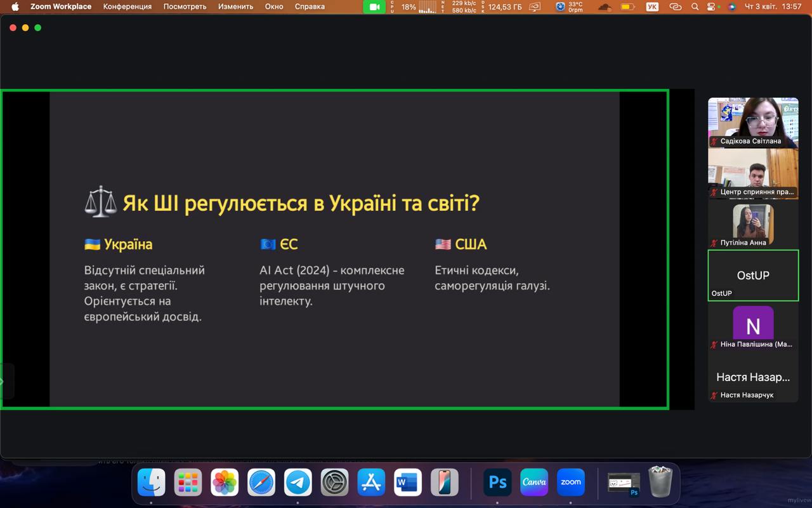Click the green Zoom camera status icon

pos(374,7)
